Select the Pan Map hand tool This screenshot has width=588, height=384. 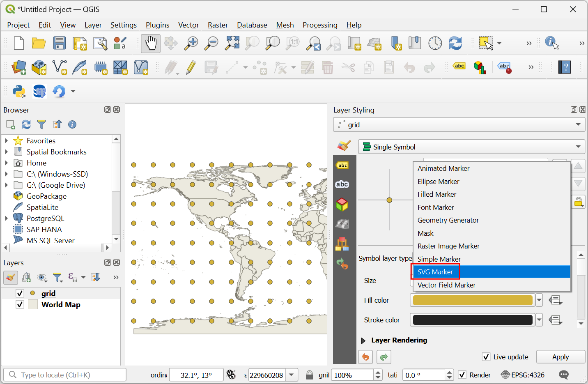[151, 44]
